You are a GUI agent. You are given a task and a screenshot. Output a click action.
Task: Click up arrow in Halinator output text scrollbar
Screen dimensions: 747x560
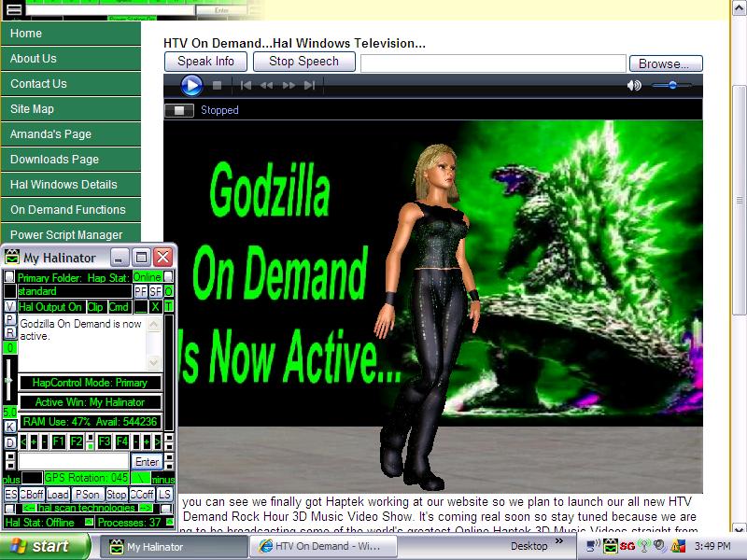[x=154, y=325]
